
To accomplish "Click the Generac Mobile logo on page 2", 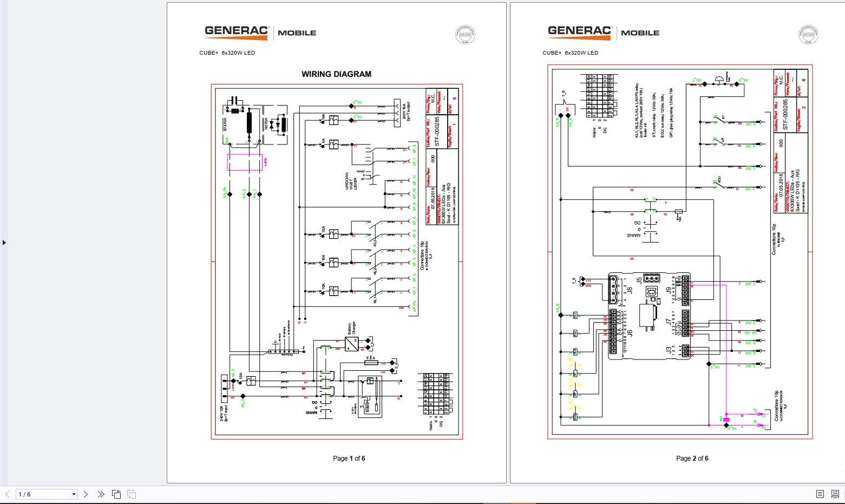I will click(604, 32).
